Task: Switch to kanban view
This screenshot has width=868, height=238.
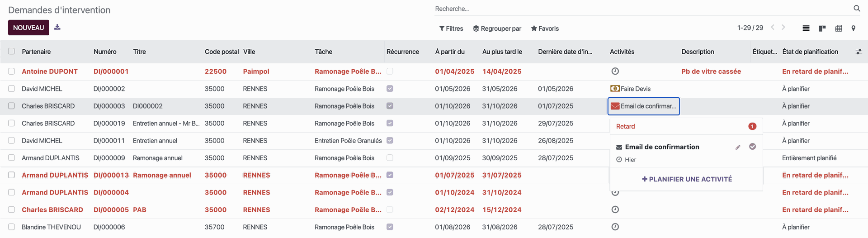Action: click(x=822, y=28)
